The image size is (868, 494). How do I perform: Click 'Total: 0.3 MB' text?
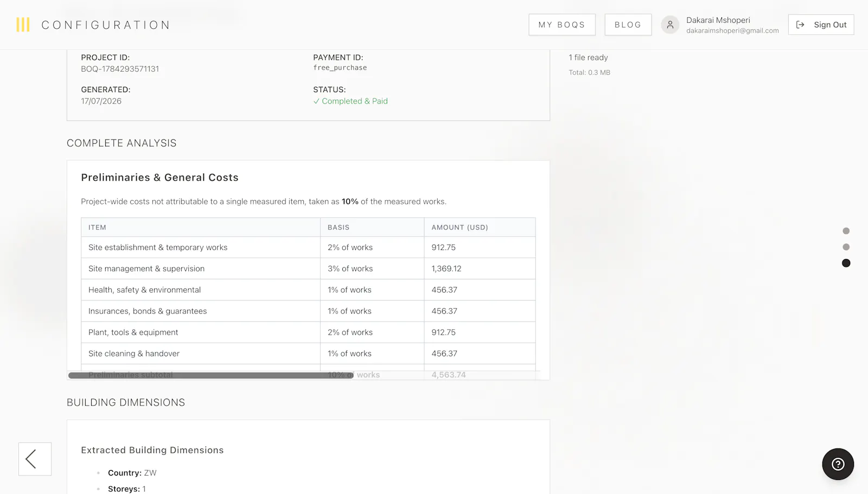point(589,72)
